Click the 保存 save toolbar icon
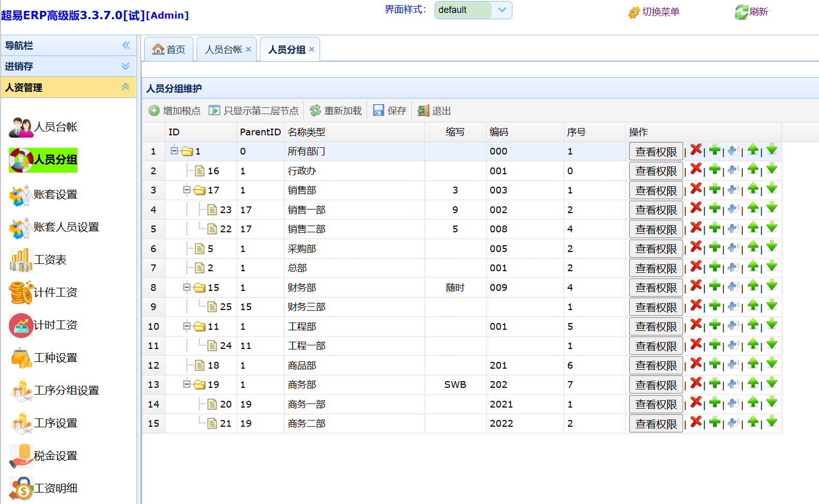 pyautogui.click(x=390, y=110)
